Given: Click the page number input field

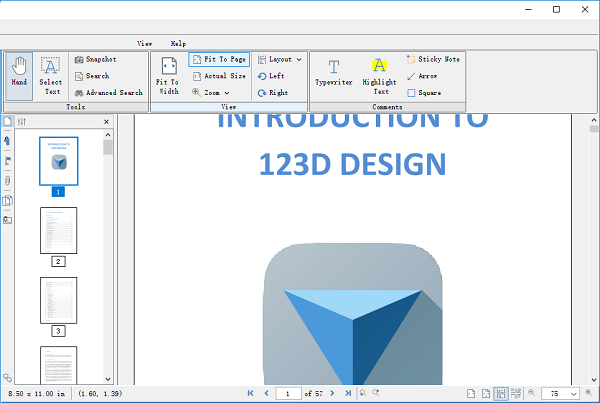Looking at the screenshot, I should coord(288,393).
